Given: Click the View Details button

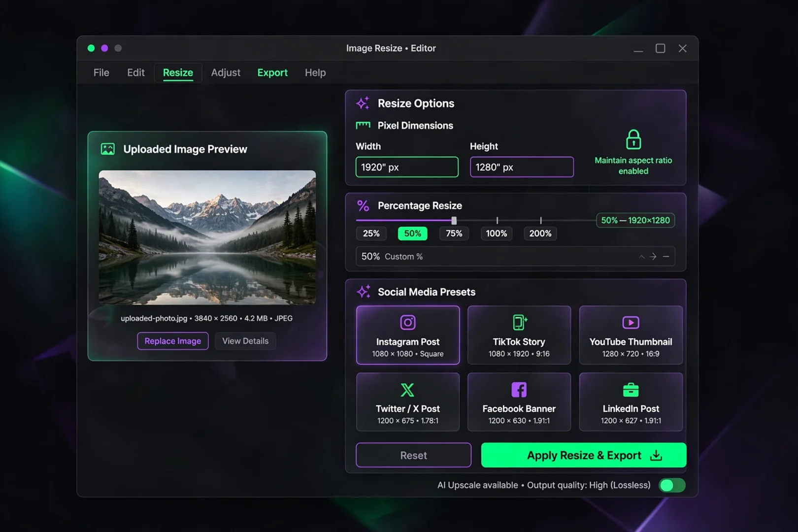Looking at the screenshot, I should pyautogui.click(x=245, y=341).
